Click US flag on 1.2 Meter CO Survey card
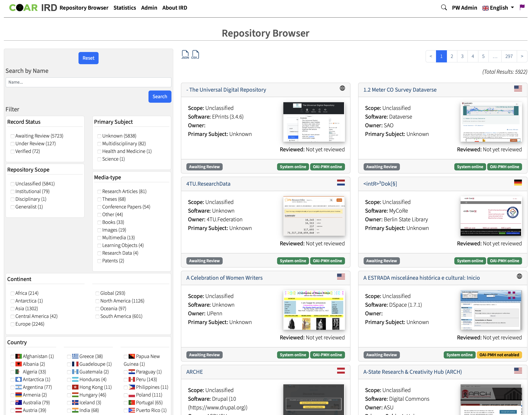Viewport: 532px width, 415px height. tap(518, 88)
